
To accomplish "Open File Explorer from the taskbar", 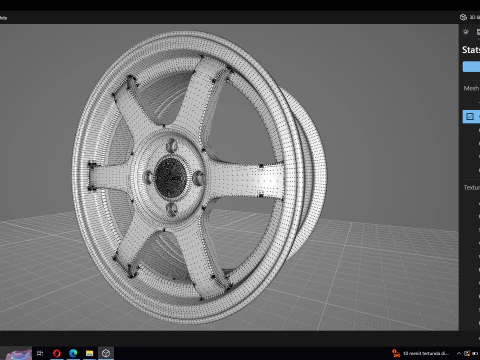I will [89, 353].
